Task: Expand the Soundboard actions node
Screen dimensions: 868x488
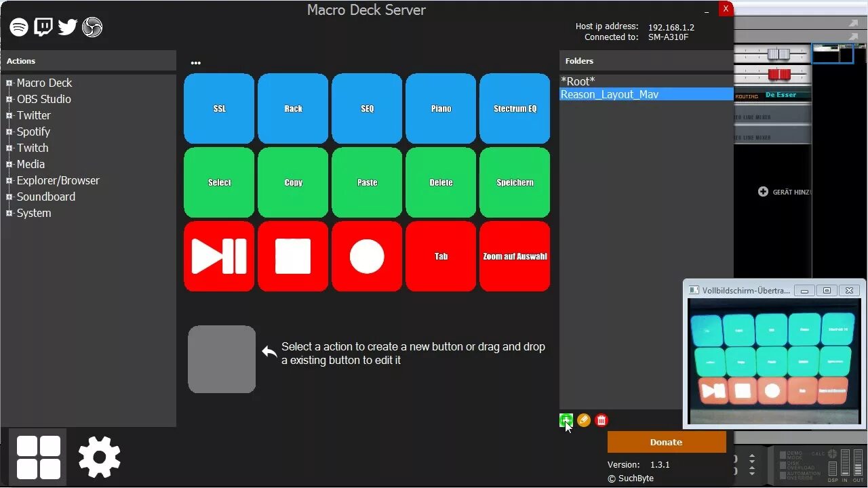Action: point(9,197)
